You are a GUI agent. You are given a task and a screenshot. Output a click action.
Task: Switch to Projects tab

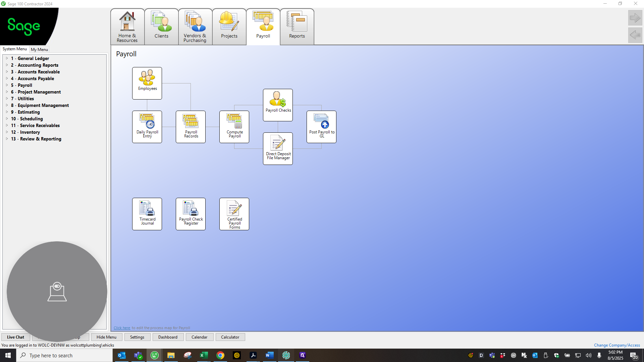(229, 27)
